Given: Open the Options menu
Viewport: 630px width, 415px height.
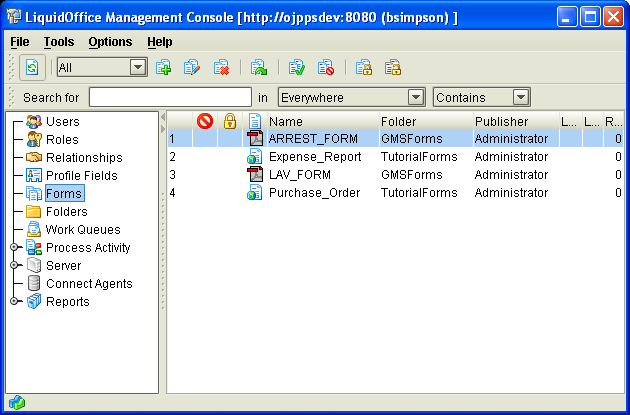Looking at the screenshot, I should [110, 42].
